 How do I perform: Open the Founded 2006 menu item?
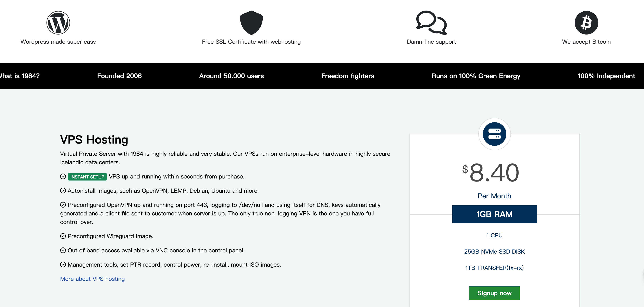tap(119, 76)
